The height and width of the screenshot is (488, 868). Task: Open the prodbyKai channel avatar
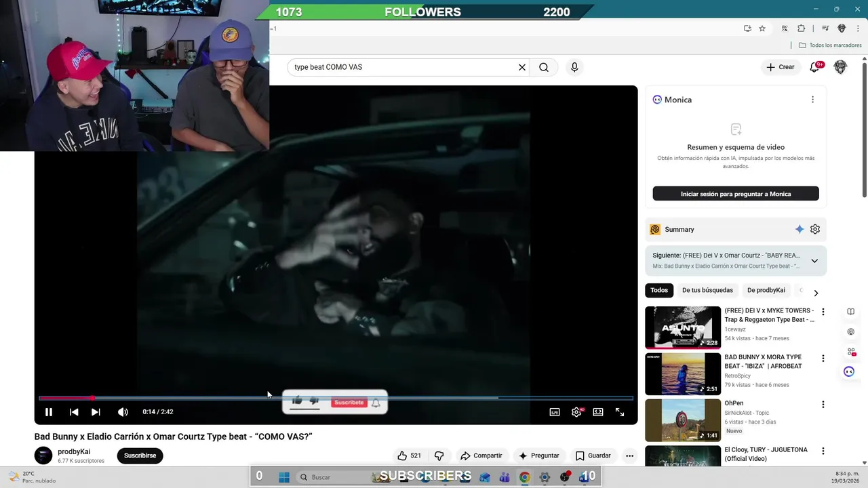click(x=43, y=455)
